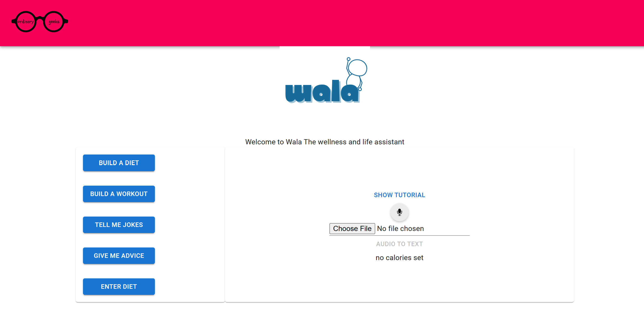
Task: Click the right lens labeled geeks
Action: pos(54,22)
